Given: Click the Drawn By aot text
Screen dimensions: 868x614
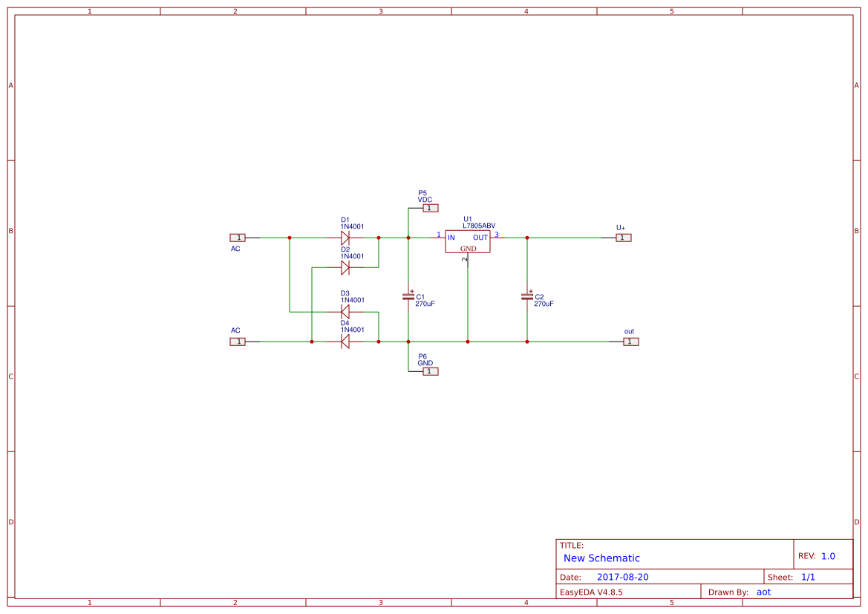Looking at the screenshot, I should point(763,591).
